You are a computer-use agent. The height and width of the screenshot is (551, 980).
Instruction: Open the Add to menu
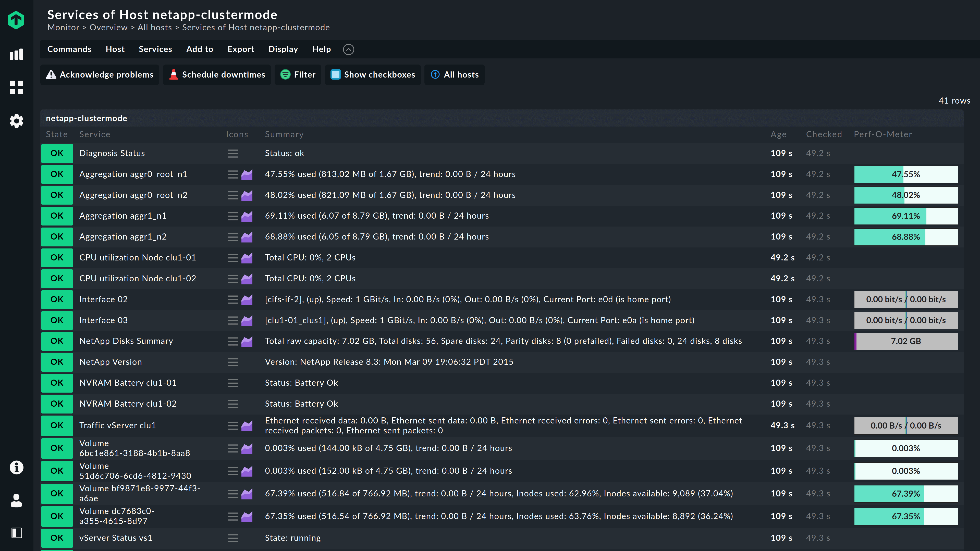(x=200, y=49)
